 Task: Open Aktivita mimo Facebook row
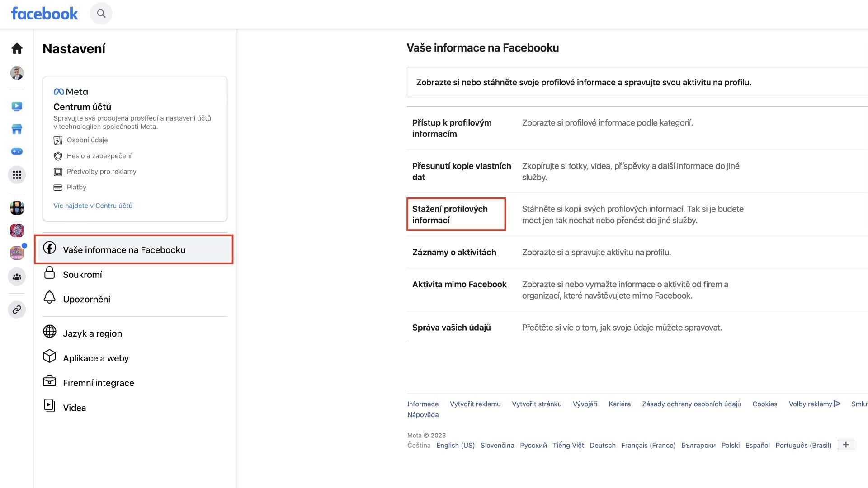tap(637, 290)
